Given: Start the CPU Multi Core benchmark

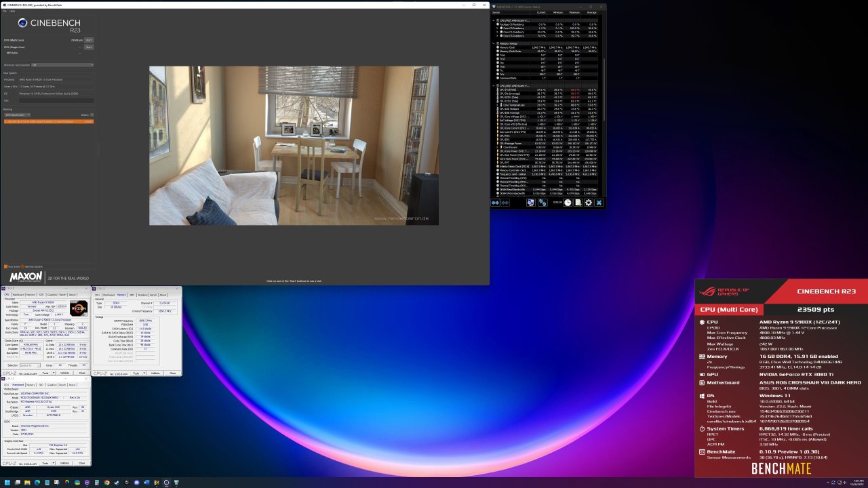Looking at the screenshot, I should 88,39.
